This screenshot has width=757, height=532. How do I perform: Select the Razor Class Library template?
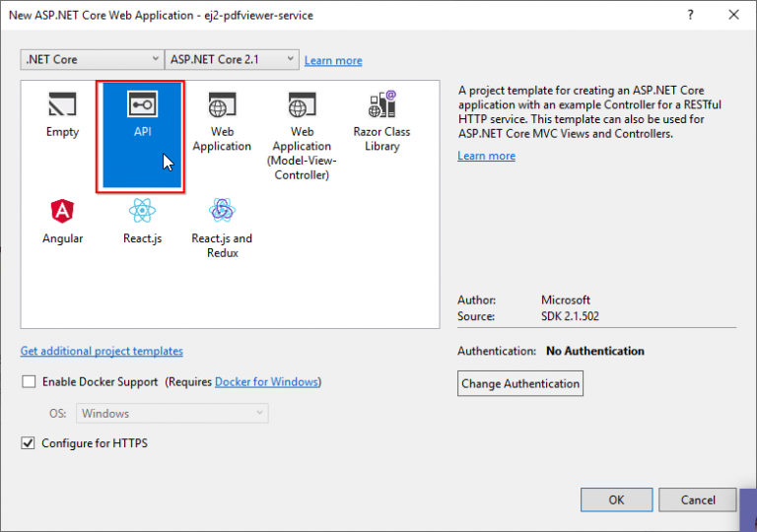[x=381, y=106]
